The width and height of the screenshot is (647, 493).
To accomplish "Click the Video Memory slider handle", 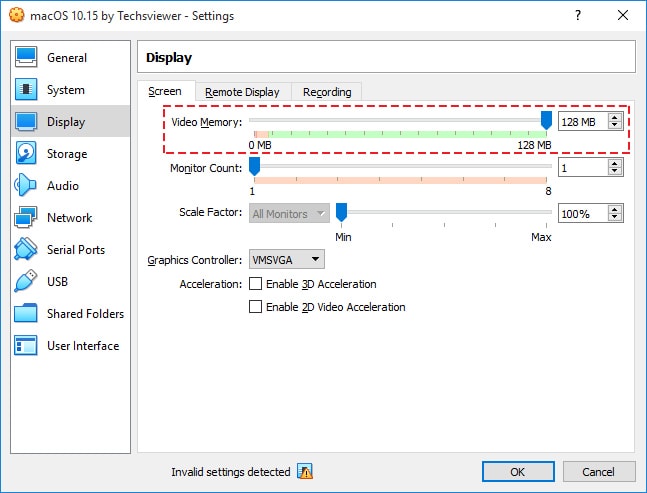I will tap(546, 120).
